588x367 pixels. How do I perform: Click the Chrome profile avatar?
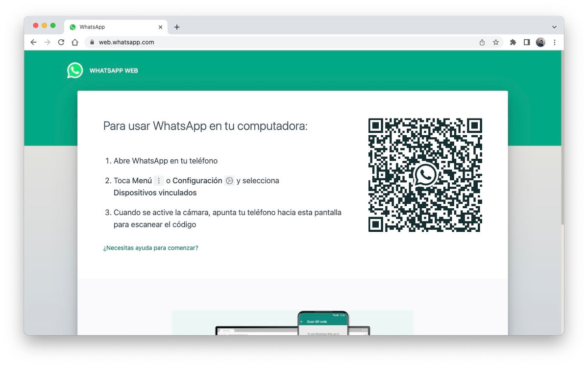point(540,42)
